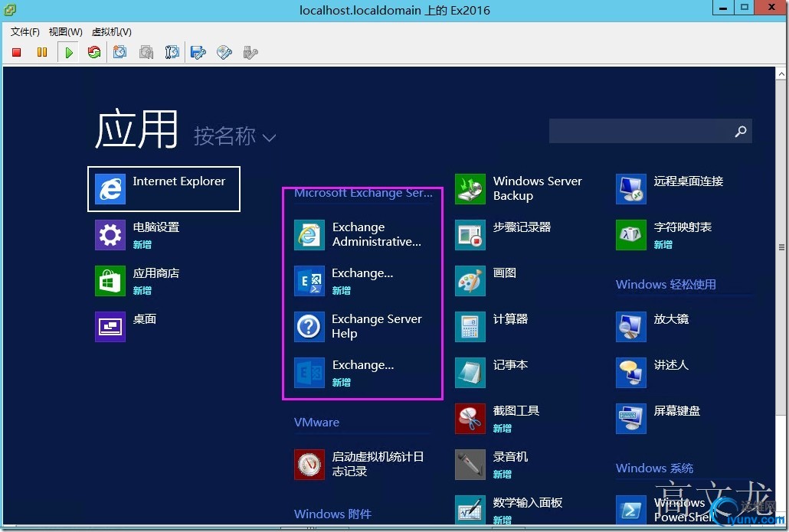Open the 文件(F) menu
Screen dimensions: 789x532
click(25, 31)
